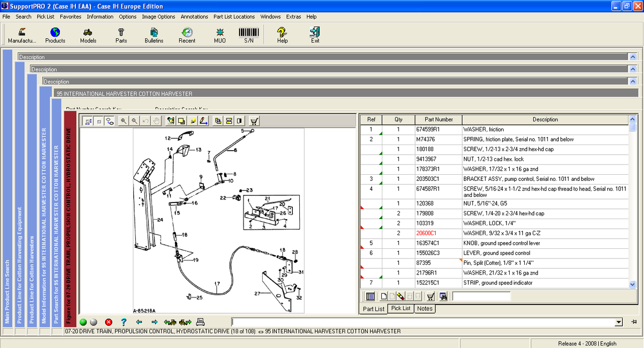This screenshot has height=348, width=644.
Task: Click the part list table view icon
Action: point(370,296)
